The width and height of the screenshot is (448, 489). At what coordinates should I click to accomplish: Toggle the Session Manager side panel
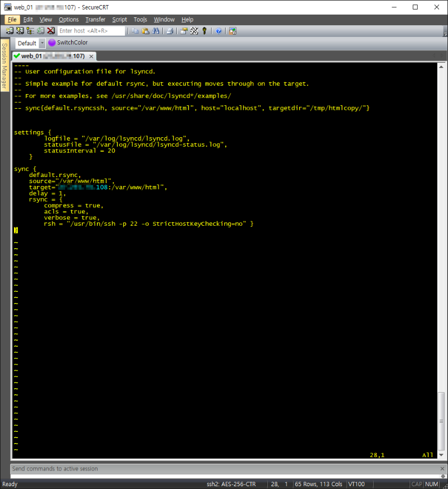pyautogui.click(x=4, y=66)
